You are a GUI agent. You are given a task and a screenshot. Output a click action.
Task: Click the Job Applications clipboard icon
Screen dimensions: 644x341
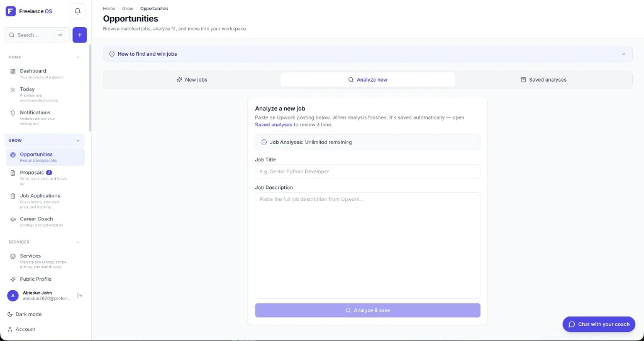point(13,196)
